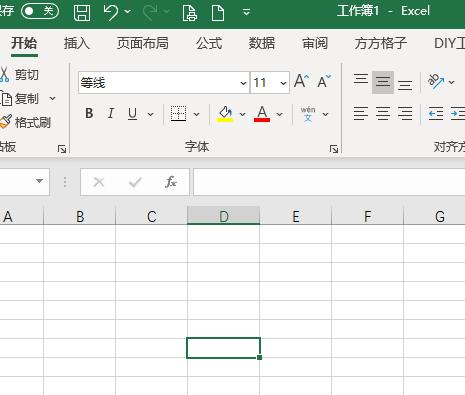Select column C header
The height and width of the screenshot is (395, 465).
(152, 216)
